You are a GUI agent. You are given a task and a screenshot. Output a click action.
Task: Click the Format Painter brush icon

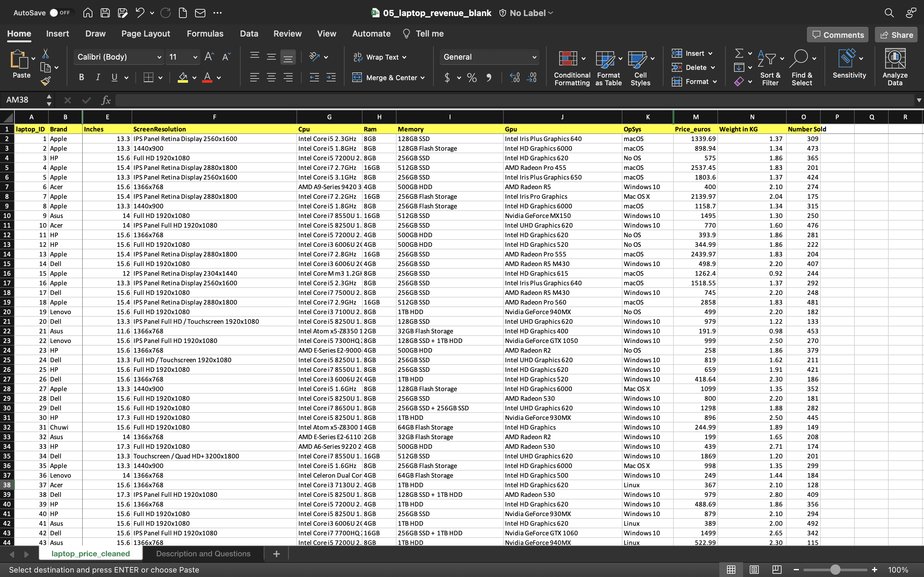pos(46,81)
